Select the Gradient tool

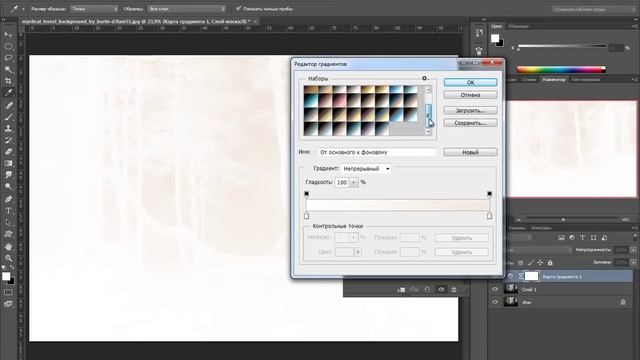pyautogui.click(x=8, y=163)
